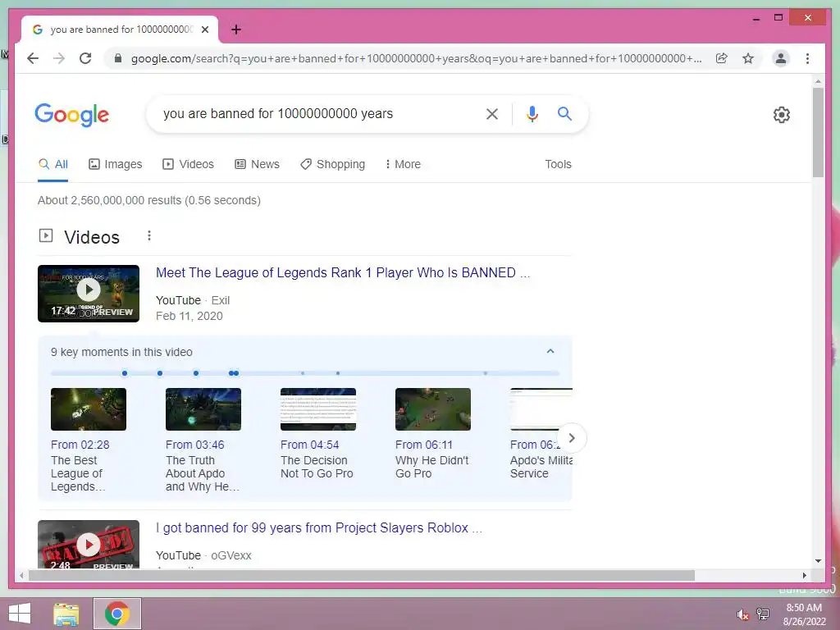
Task: Switch to News results tab
Action: pyautogui.click(x=257, y=164)
